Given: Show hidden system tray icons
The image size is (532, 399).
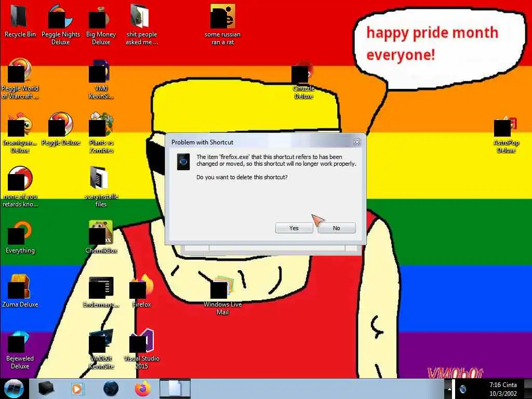Looking at the screenshot, I should (449, 389).
